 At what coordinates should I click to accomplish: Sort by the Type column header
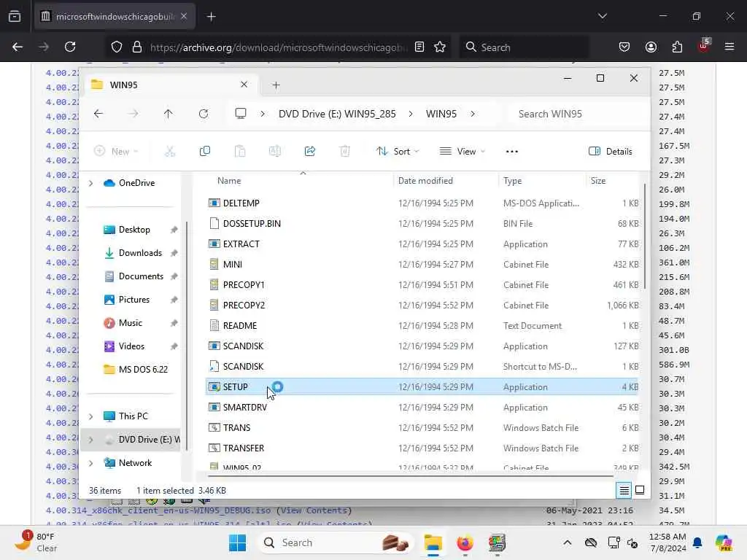(x=513, y=181)
